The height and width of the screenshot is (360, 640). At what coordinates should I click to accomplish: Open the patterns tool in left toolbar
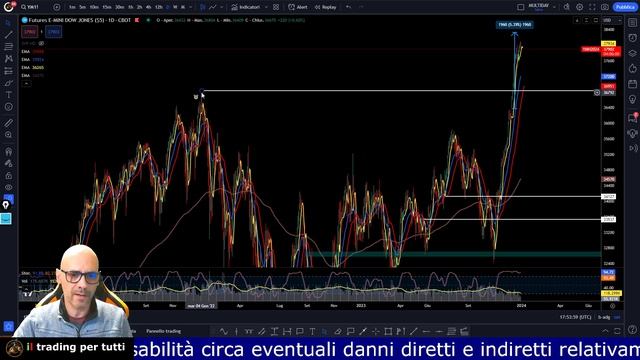coord(9,58)
